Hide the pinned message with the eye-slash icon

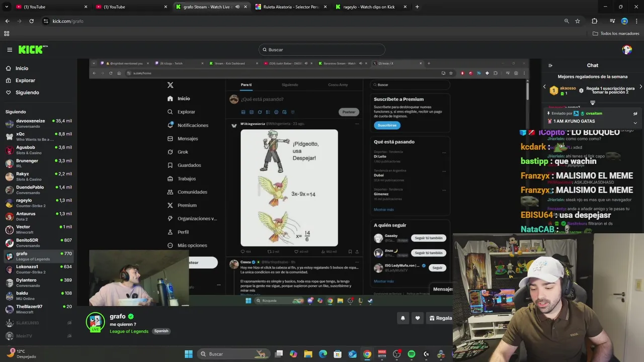[x=635, y=114]
